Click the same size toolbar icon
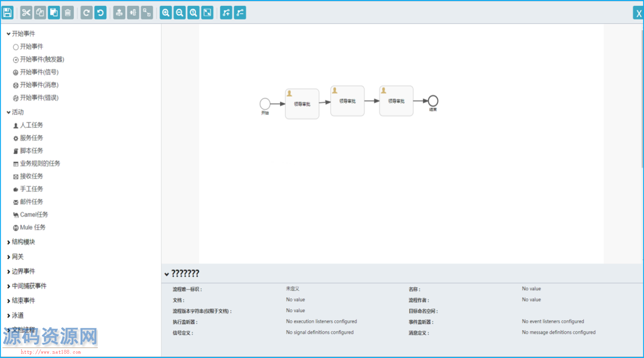The height and width of the screenshot is (358, 644). coord(147,13)
